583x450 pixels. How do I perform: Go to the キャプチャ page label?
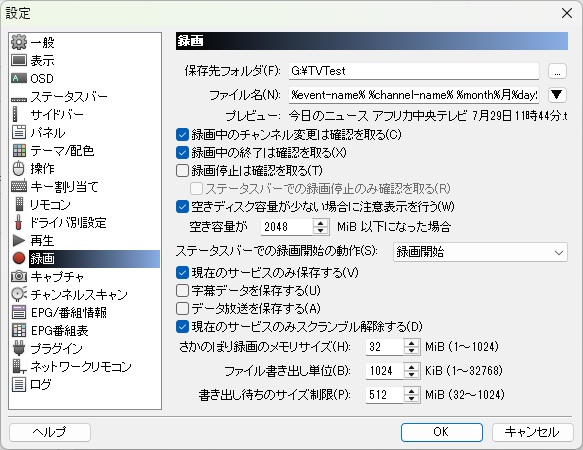pos(57,276)
